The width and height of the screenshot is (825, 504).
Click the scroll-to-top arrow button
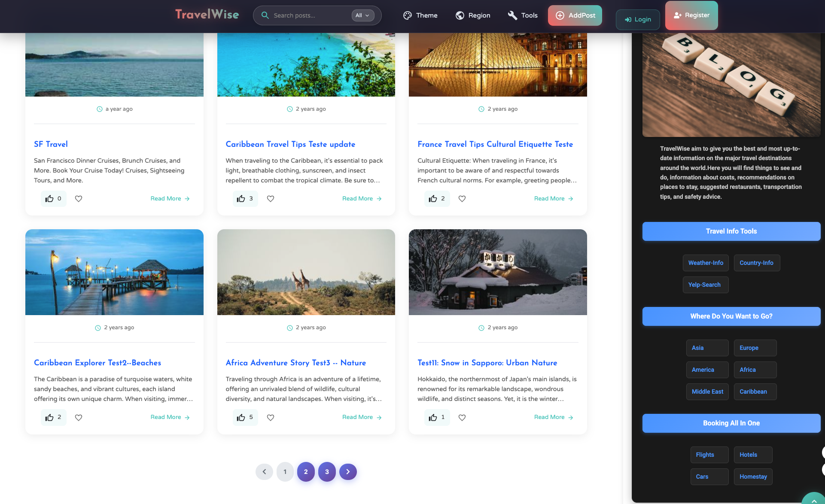[813, 499]
